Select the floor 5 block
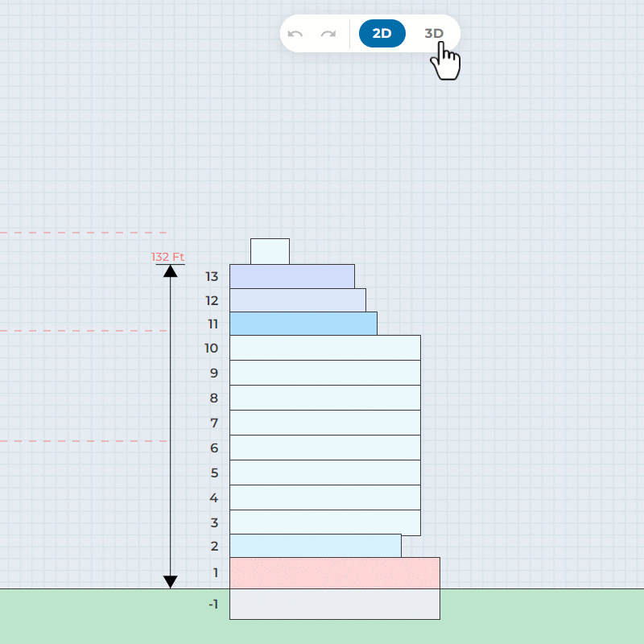Image resolution: width=644 pixels, height=644 pixels. pyautogui.click(x=324, y=473)
